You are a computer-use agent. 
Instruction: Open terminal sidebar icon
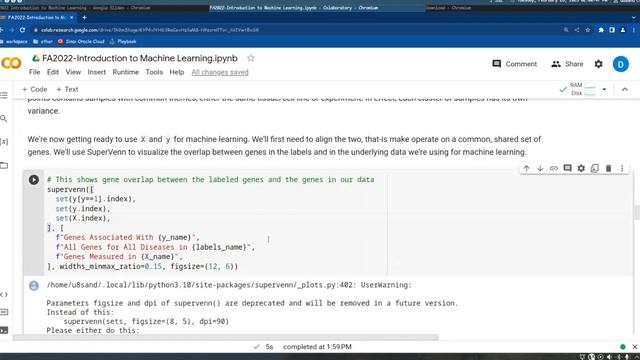(4, 330)
